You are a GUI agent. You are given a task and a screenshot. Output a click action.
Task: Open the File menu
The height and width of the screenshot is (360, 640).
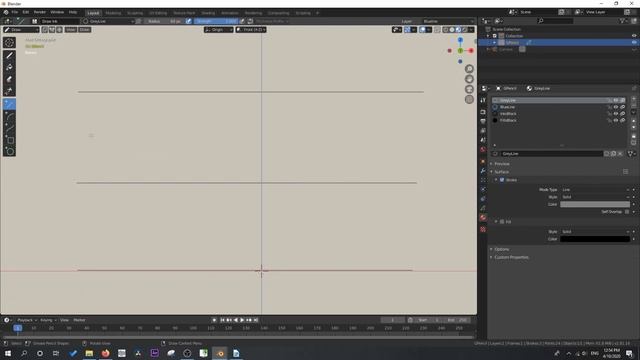coord(15,12)
